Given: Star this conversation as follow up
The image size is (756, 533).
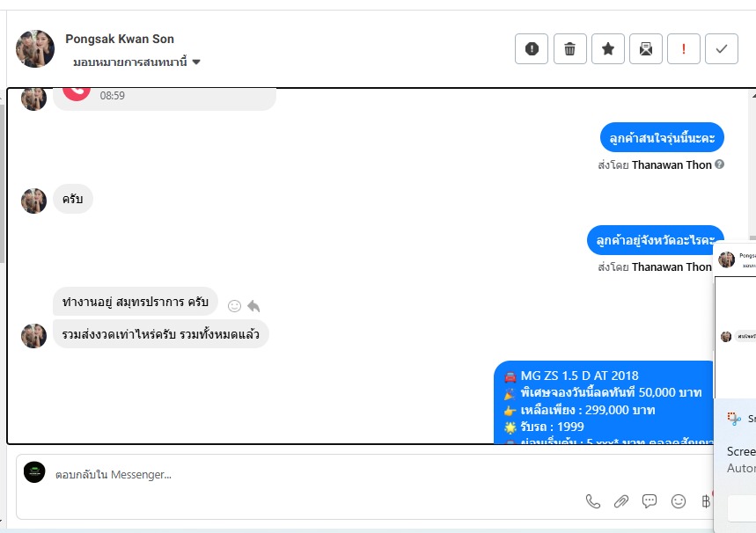Looking at the screenshot, I should pos(608,48).
